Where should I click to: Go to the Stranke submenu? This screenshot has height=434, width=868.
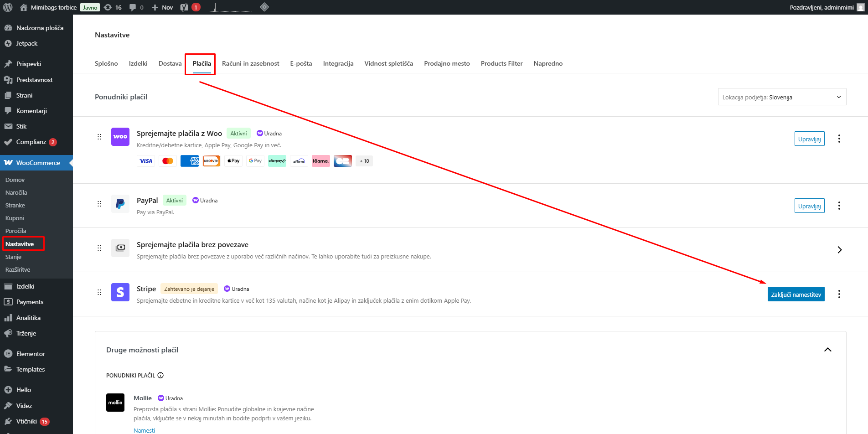(x=15, y=206)
